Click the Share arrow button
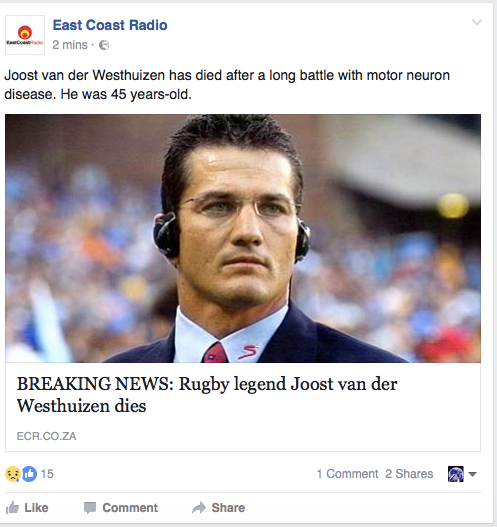The image size is (497, 527). [x=218, y=508]
